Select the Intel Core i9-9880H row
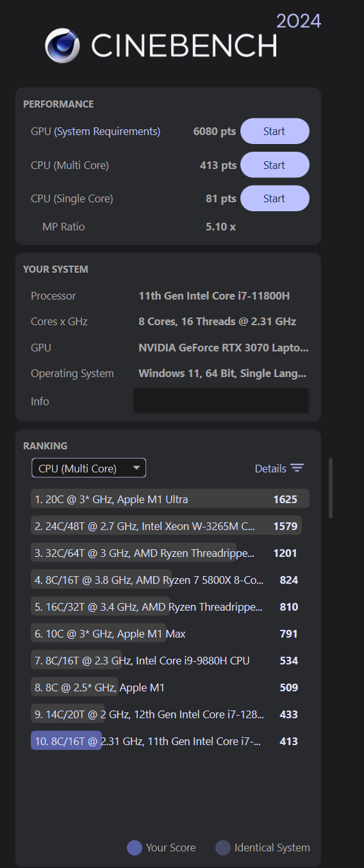 [170, 660]
